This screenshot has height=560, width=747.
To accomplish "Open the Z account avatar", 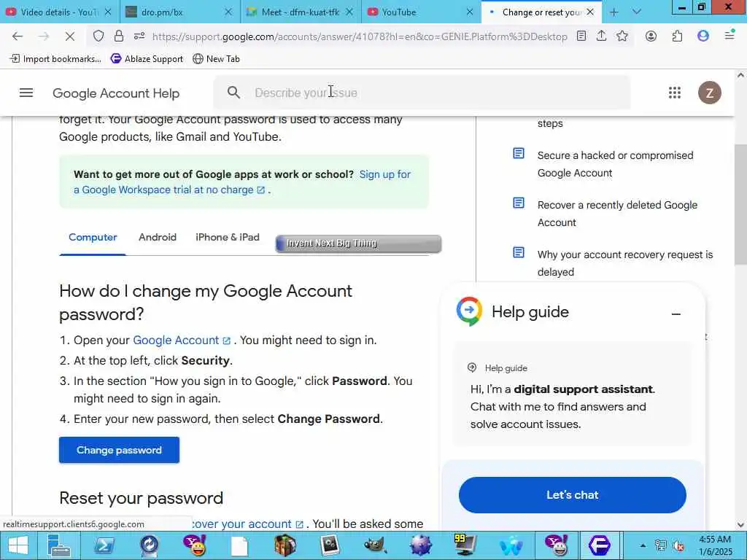I will (709, 93).
